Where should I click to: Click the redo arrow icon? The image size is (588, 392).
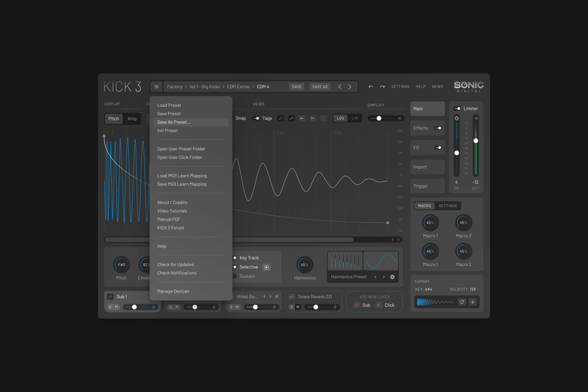[x=382, y=87]
